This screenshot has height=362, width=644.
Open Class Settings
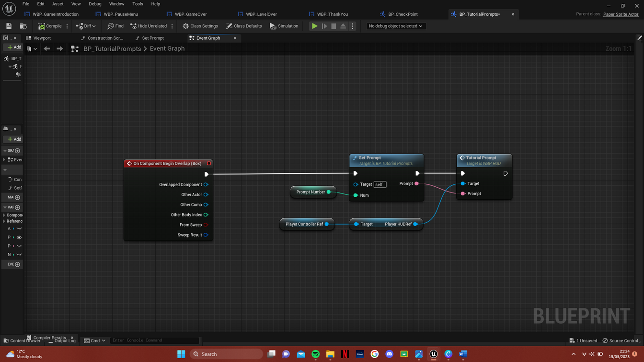[x=200, y=26]
